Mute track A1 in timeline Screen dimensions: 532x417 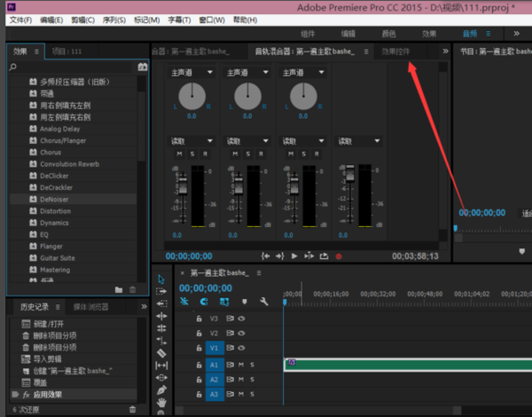click(241, 365)
